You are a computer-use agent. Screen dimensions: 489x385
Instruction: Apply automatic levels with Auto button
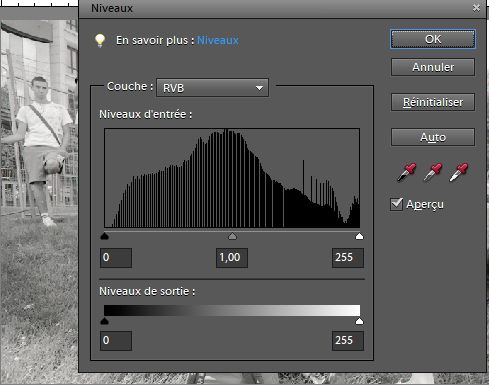point(433,137)
